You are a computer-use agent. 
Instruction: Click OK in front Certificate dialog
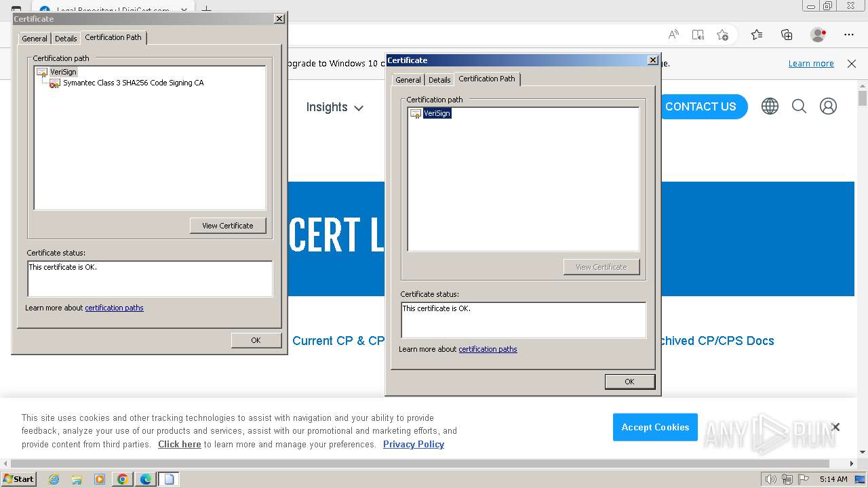click(629, 382)
